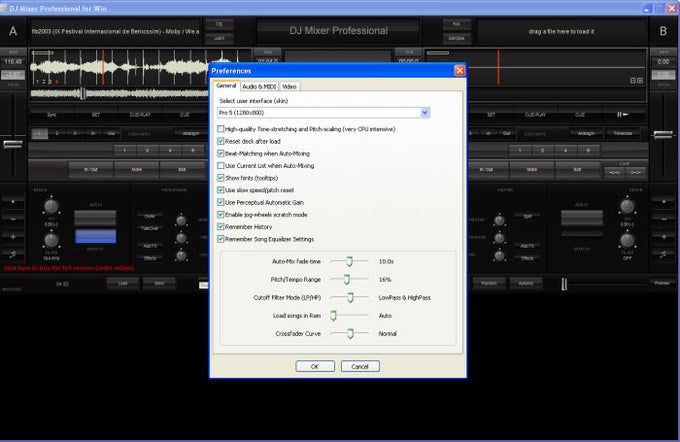Screen dimensions: 680x442
Task: Click the position handle on deck A overview waveform
Action: coord(82,93)
